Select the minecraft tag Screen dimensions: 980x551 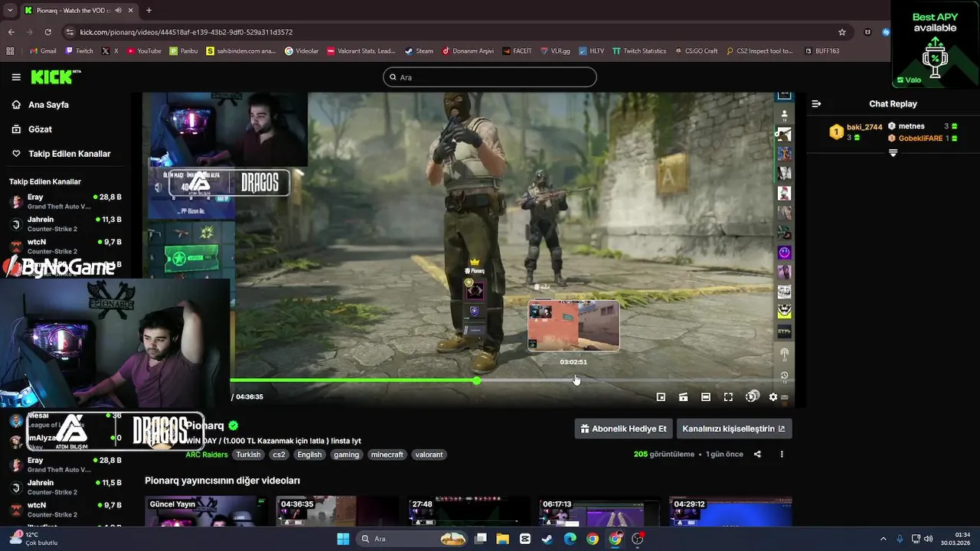coord(387,455)
